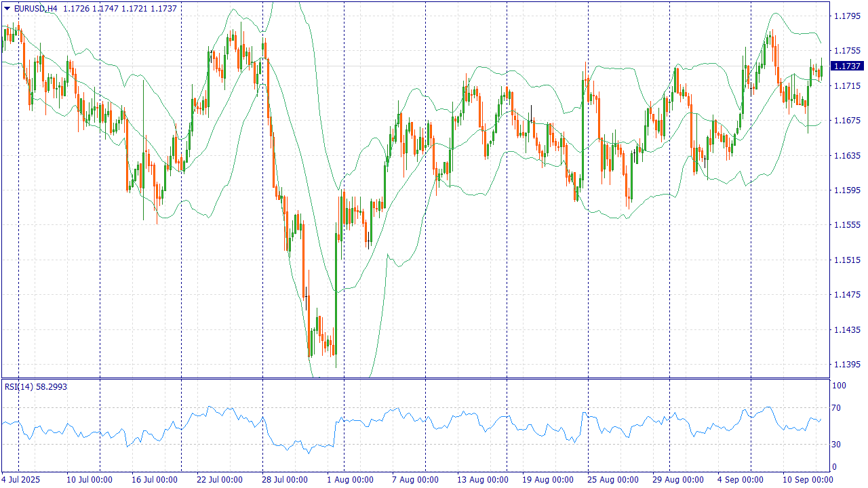Viewport: 868px width, 488px height.
Task: Click the 4 Sep 00:00 date label
Action: click(742, 480)
